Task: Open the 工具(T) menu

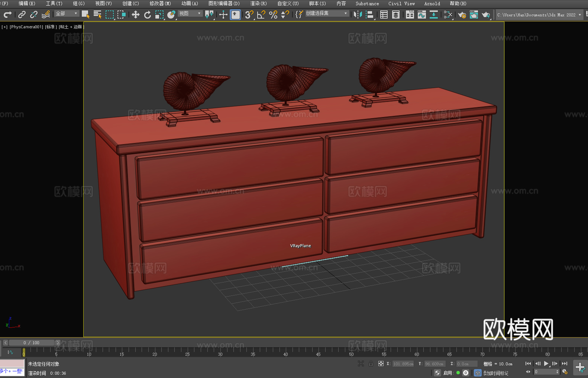Action: tap(54, 3)
